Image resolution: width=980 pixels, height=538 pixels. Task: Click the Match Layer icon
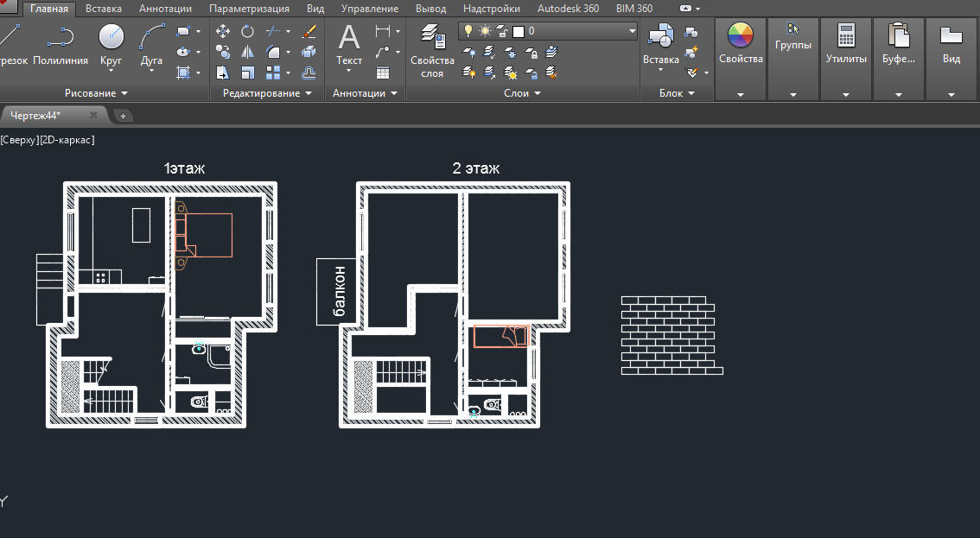(x=551, y=73)
